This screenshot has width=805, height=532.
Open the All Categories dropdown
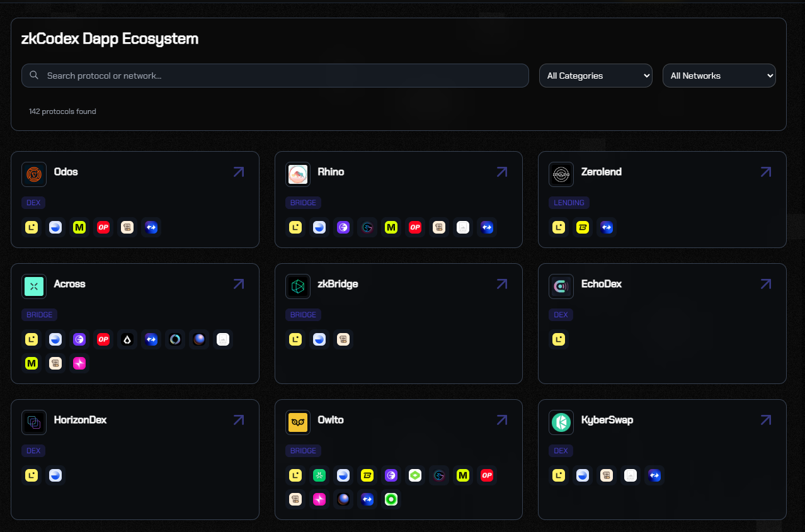pyautogui.click(x=595, y=76)
